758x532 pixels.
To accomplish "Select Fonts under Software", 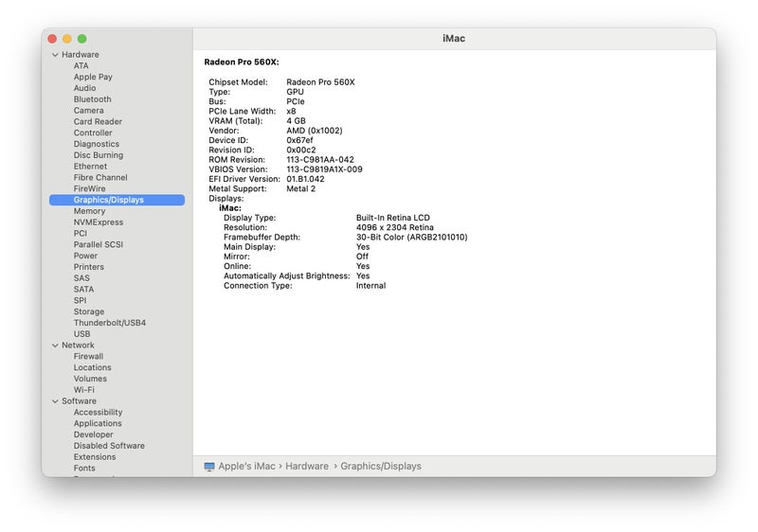I will 84,468.
